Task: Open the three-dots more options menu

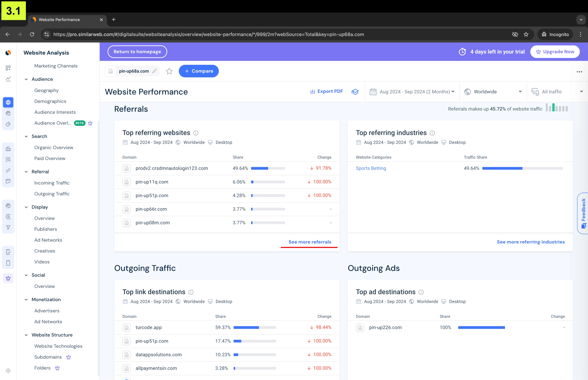Action: [579, 72]
